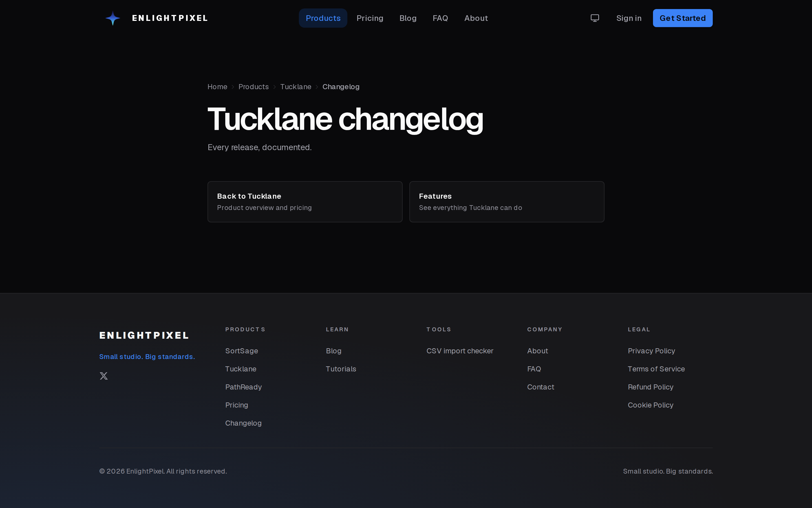
Task: Toggle the theme monitor icon
Action: point(595,18)
